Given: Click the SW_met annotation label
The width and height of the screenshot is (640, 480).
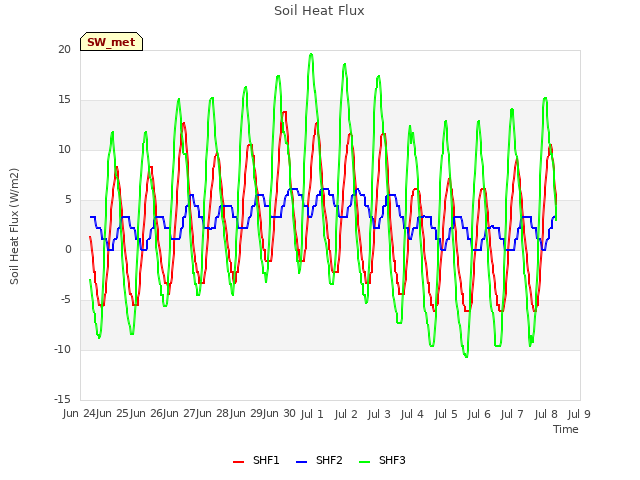Looking at the screenshot, I should click(x=111, y=42).
